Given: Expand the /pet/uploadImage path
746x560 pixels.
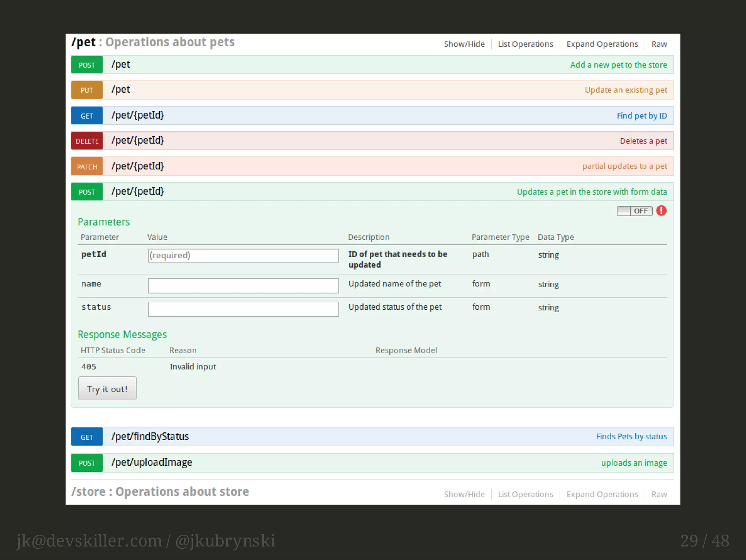Looking at the screenshot, I should (x=152, y=462).
